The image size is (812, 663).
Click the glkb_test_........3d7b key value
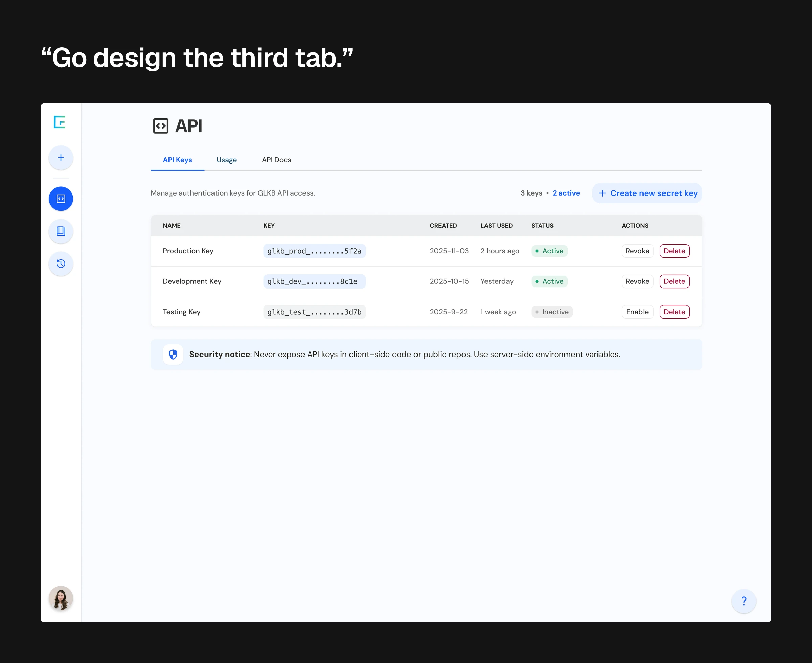(x=314, y=312)
